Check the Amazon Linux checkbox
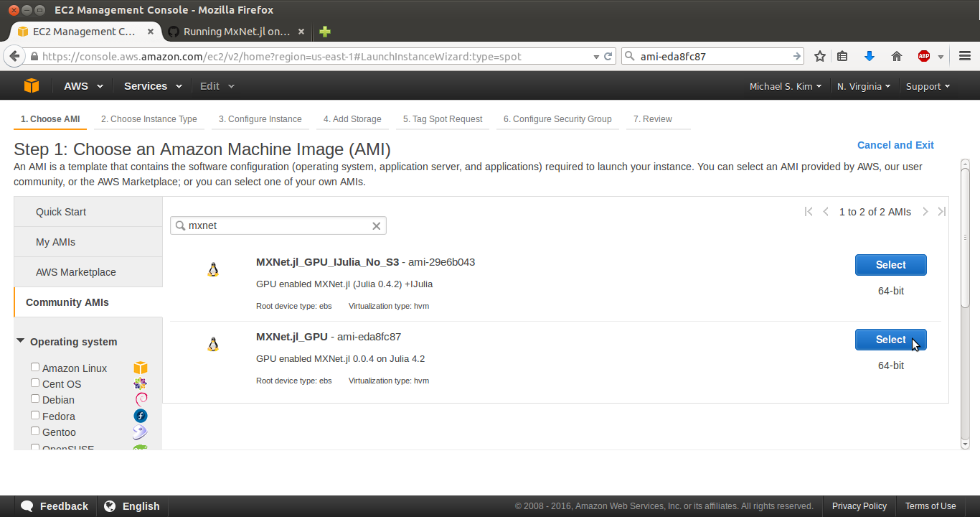This screenshot has width=980, height=517. coord(35,367)
